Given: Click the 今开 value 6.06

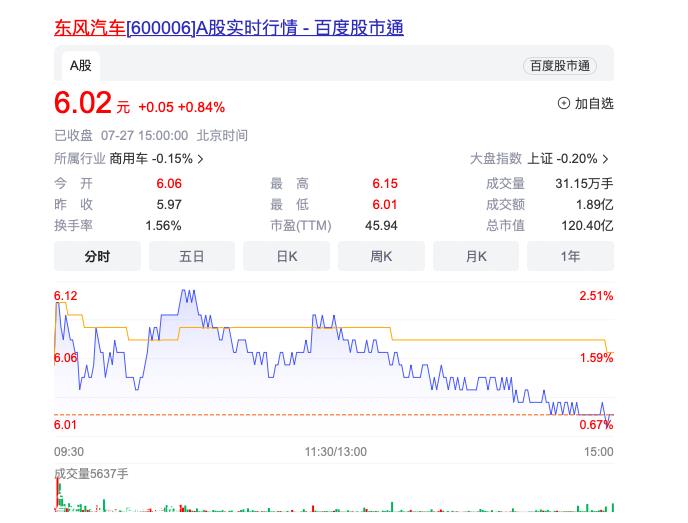Looking at the screenshot, I should (169, 183).
